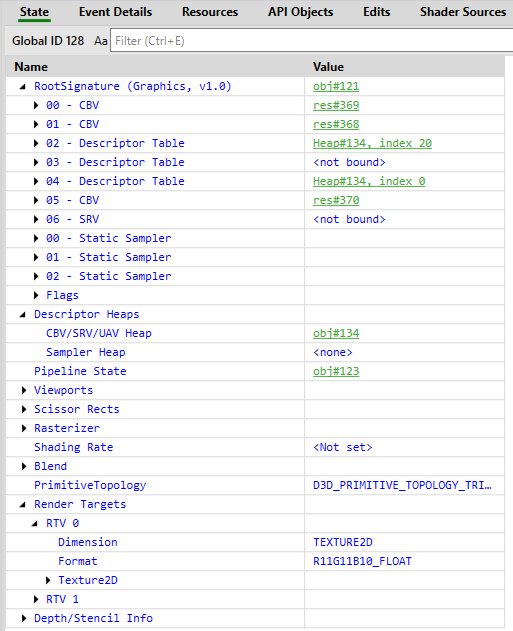
Task: Open the obj#123 pipeline state link
Action: pyautogui.click(x=336, y=371)
